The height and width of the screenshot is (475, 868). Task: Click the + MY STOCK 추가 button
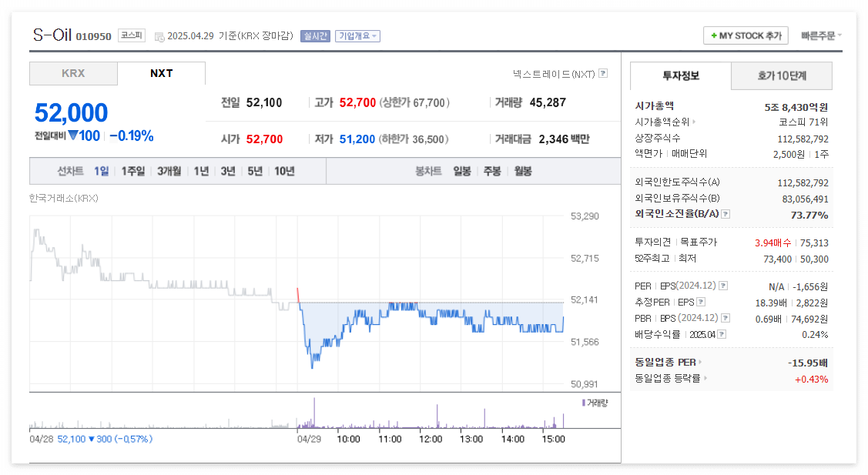745,35
